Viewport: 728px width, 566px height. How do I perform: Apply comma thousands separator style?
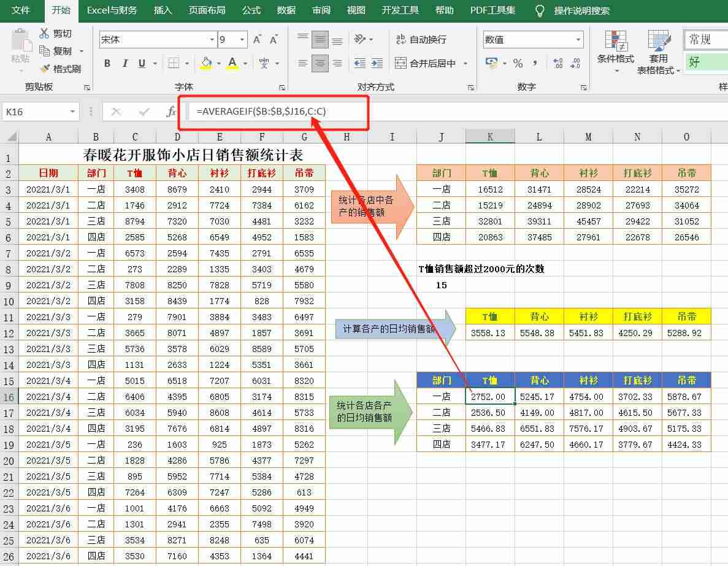click(535, 63)
